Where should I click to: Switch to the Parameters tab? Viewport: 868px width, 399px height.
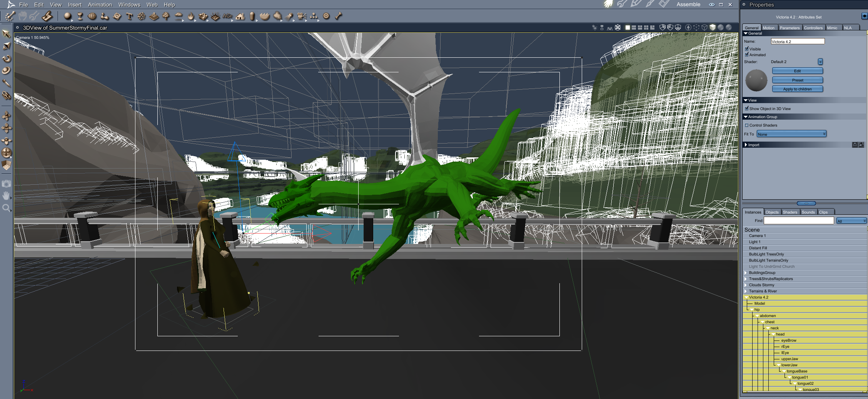(790, 28)
